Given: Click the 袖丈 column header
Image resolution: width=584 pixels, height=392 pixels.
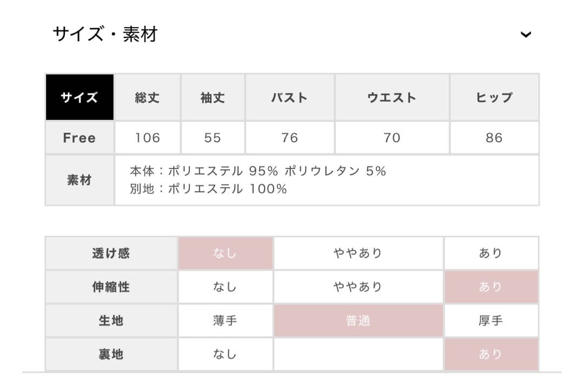Looking at the screenshot, I should tap(213, 98).
